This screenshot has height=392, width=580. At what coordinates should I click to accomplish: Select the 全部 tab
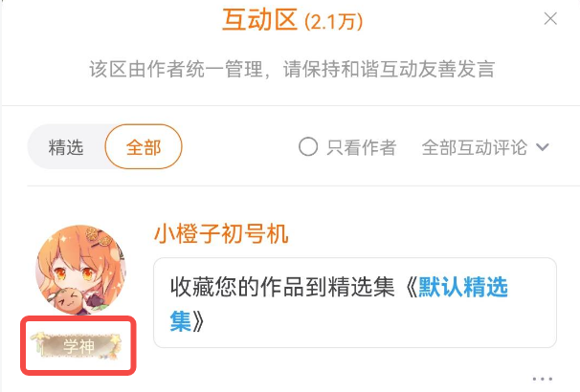[144, 146]
